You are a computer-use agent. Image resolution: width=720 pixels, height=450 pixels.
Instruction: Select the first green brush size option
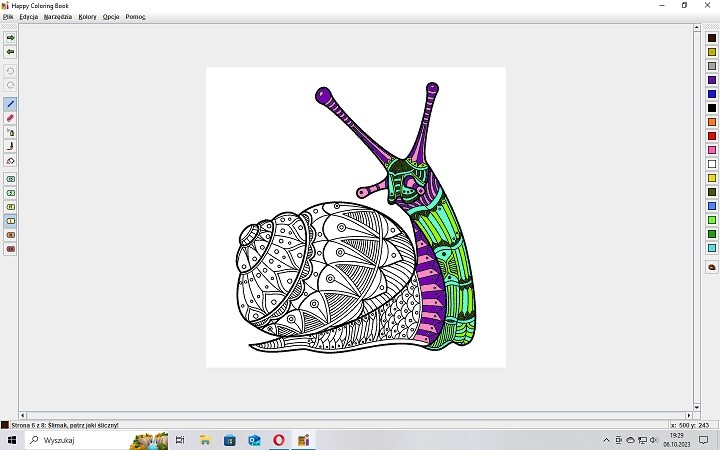click(x=11, y=179)
